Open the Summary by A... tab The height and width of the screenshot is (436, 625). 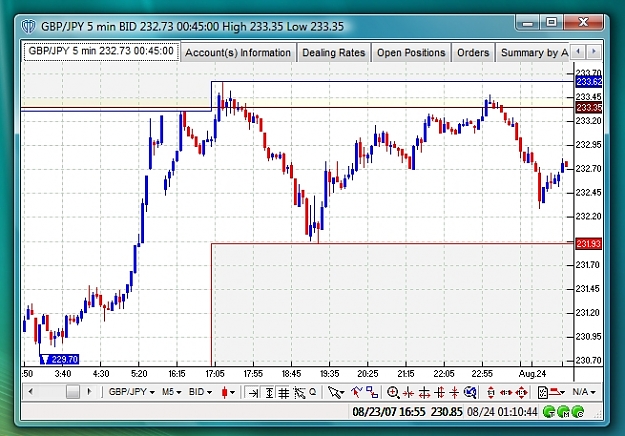click(x=533, y=53)
